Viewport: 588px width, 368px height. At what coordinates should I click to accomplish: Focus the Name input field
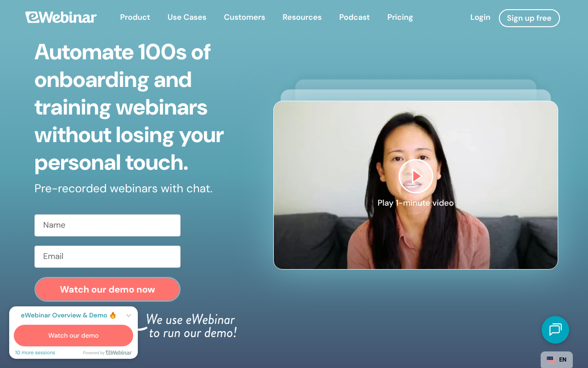pyautogui.click(x=107, y=225)
